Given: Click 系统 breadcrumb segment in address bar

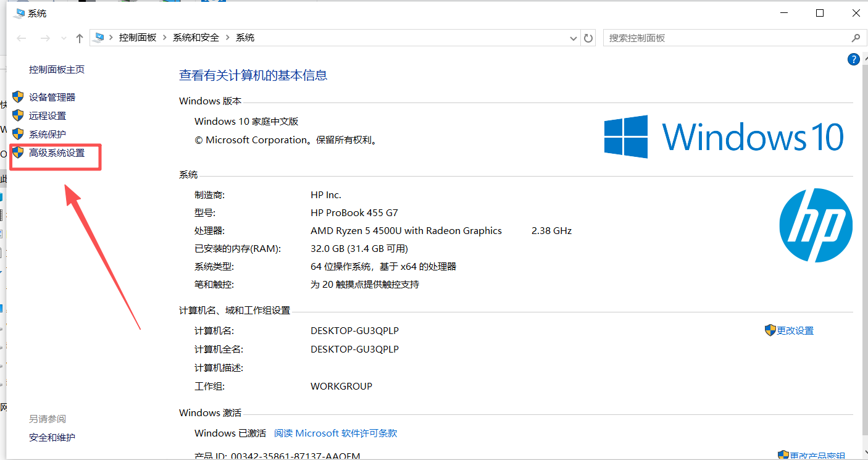Looking at the screenshot, I should point(245,38).
